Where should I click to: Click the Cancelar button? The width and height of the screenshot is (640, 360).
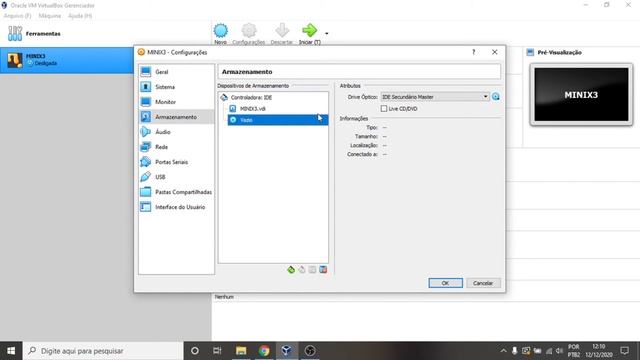tap(483, 283)
